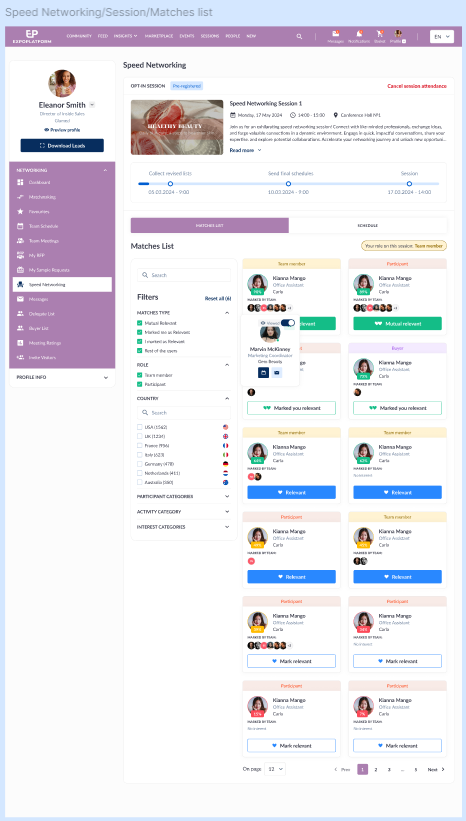
Task: Uncheck the Mutual Relevant filter checkbox
Action: tap(140, 323)
